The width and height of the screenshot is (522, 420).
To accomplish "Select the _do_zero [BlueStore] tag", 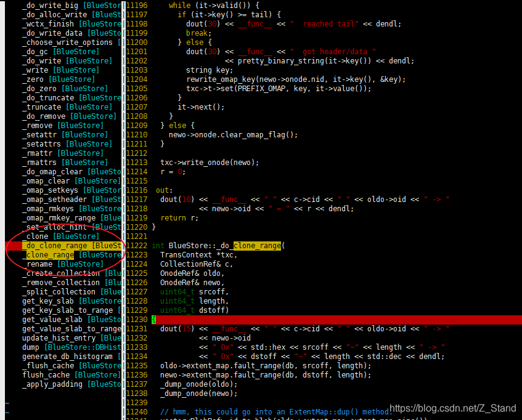I will (65, 89).
